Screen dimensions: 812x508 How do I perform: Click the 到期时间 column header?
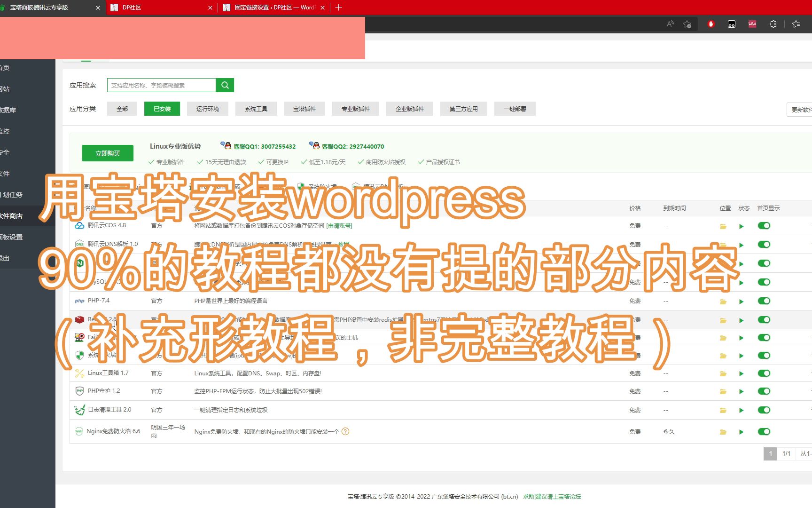674,208
